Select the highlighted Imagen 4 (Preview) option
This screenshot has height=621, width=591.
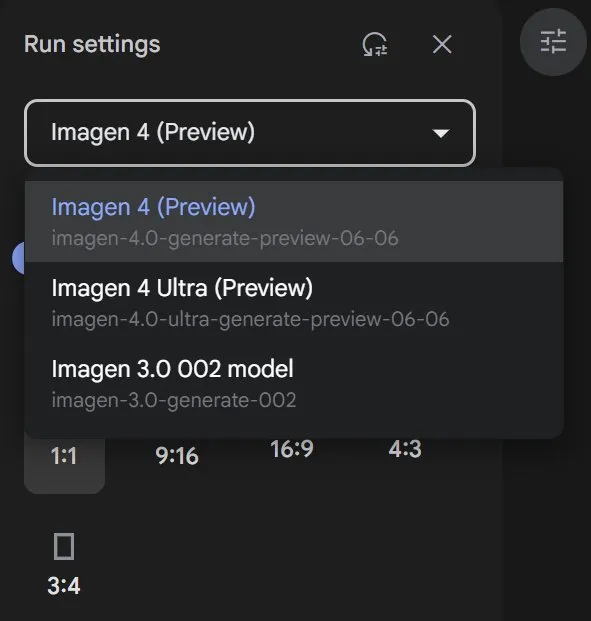pos(294,221)
